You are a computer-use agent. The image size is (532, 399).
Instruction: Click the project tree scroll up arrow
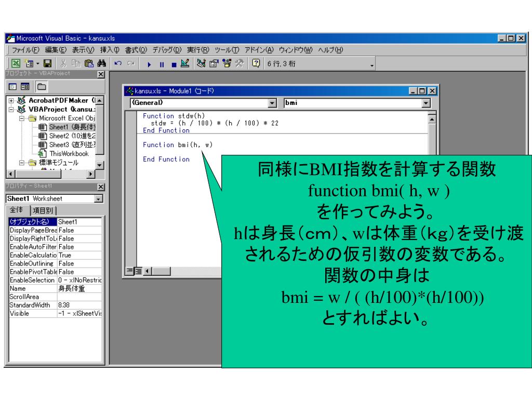click(99, 101)
